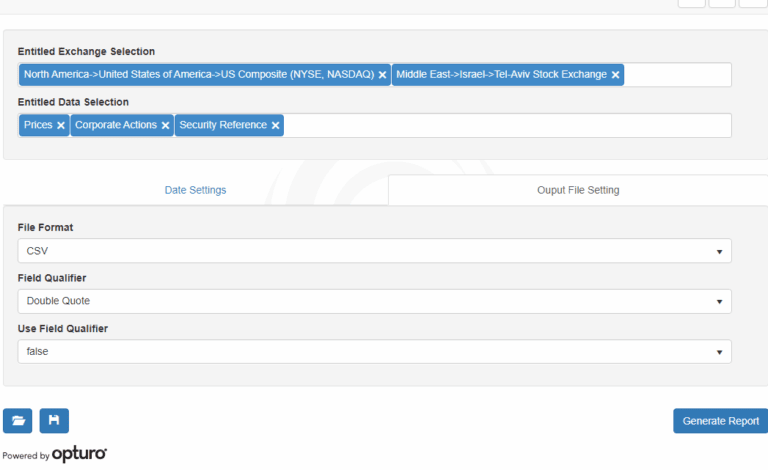
Task: Remove the Prices data tag
Action: click(x=61, y=126)
